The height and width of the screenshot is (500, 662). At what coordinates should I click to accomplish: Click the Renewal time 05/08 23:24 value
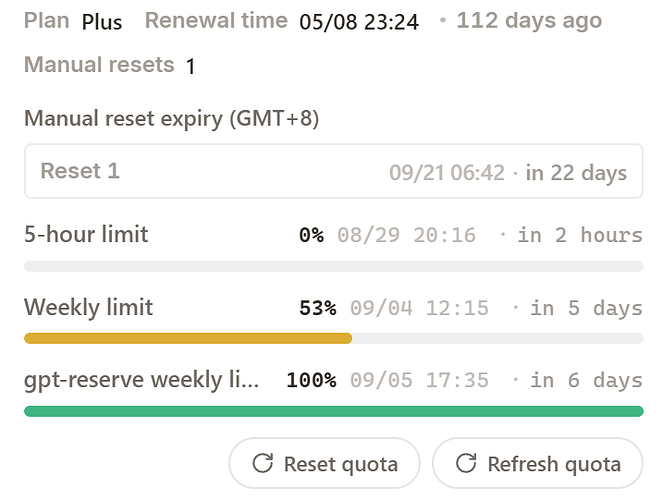pyautogui.click(x=359, y=22)
